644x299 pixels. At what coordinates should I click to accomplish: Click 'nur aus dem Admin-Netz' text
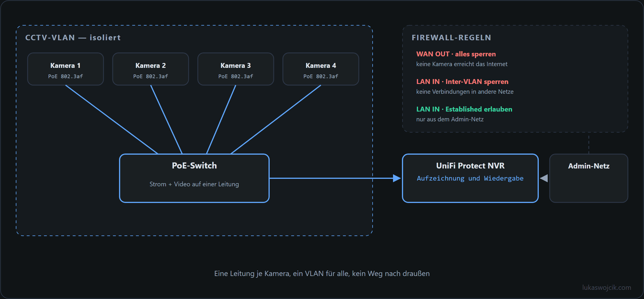click(450, 119)
